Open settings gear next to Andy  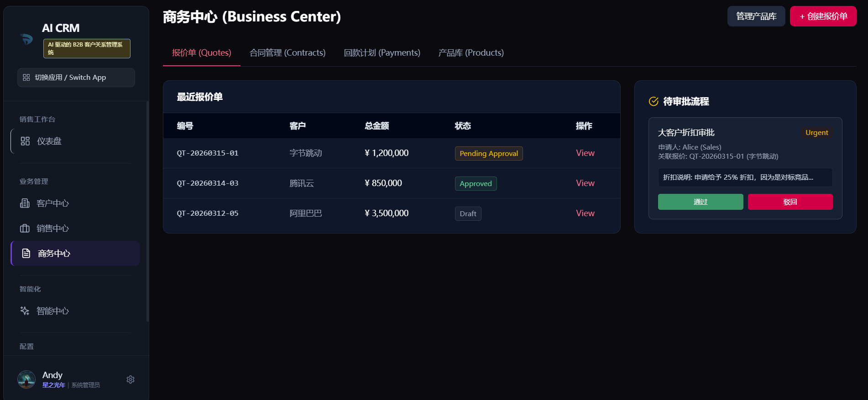(x=131, y=379)
